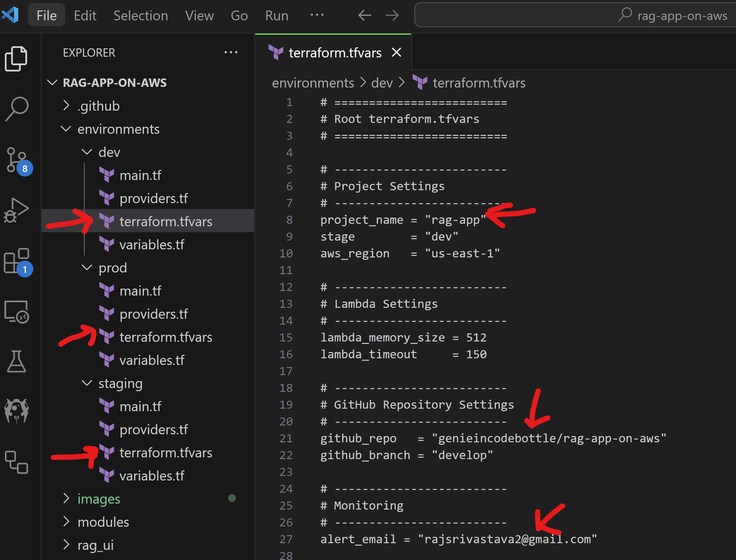The width and height of the screenshot is (736, 560).
Task: Expand the modules folder
Action: 103,522
